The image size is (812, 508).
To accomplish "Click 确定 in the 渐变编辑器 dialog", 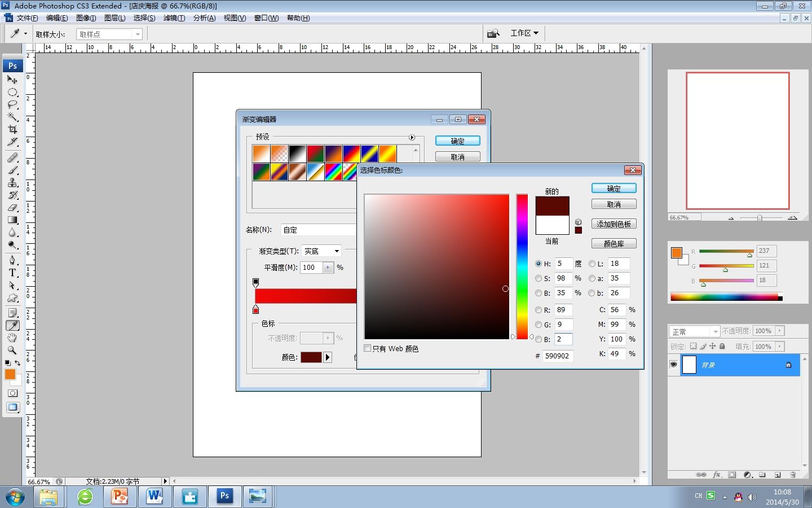I will (457, 141).
